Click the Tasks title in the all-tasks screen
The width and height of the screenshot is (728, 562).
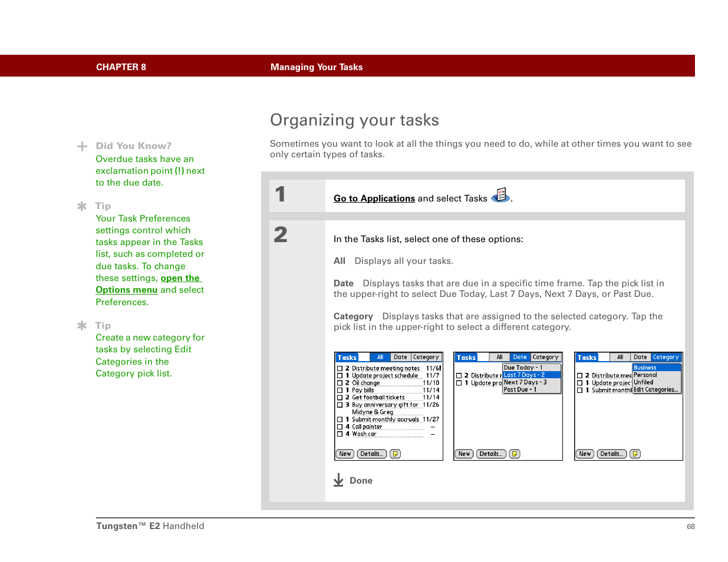pos(347,358)
